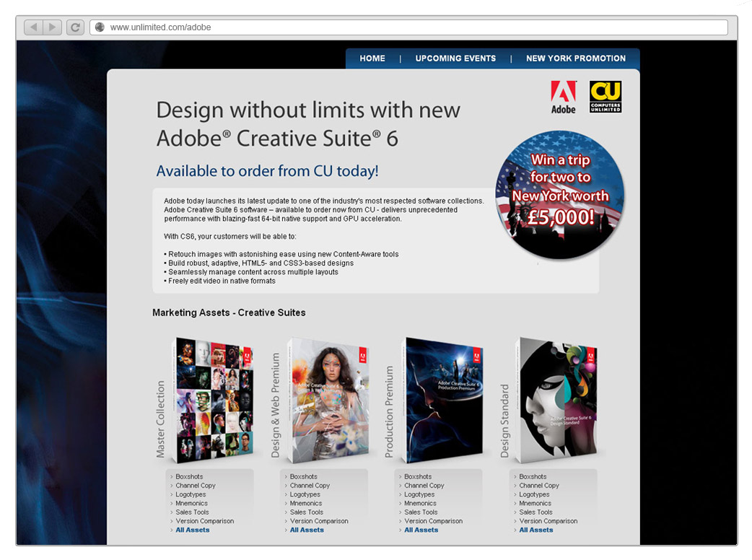Click the Design & Web Premium box image
Image resolution: width=752 pixels, height=560 pixels.
point(328,401)
